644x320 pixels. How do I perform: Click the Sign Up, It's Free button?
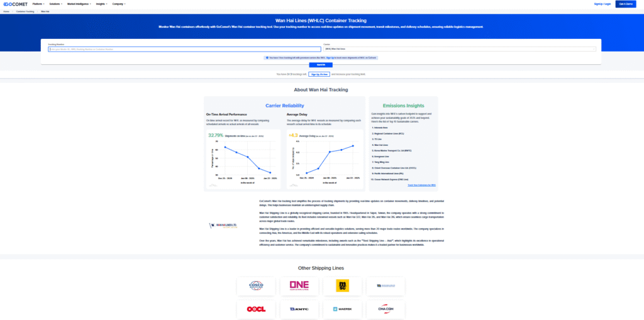(319, 74)
